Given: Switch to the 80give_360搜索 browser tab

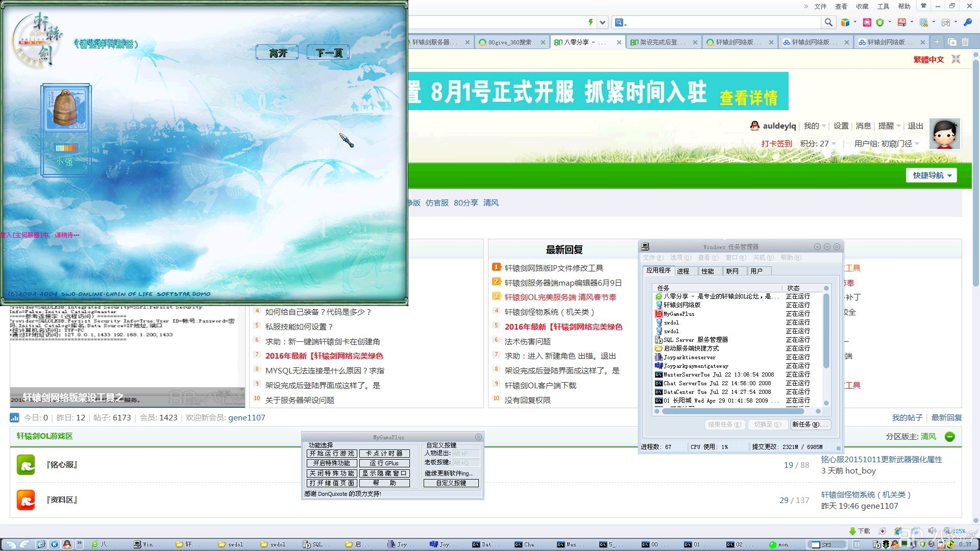Looking at the screenshot, I should coord(512,42).
